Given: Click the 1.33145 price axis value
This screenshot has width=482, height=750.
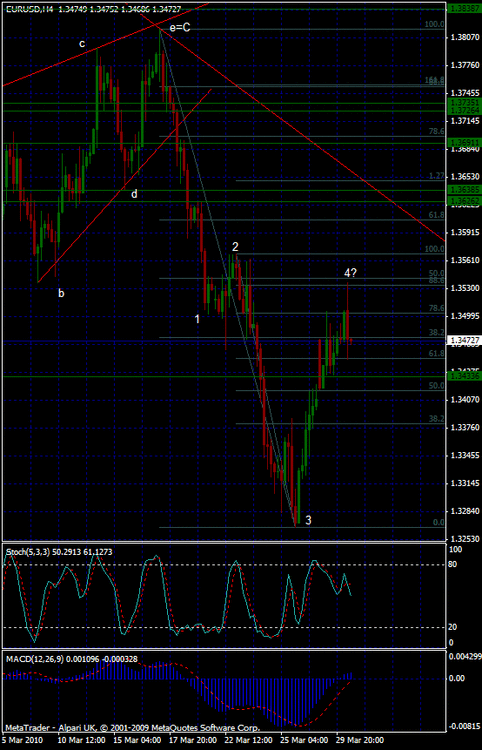Looking at the screenshot, I should tap(465, 483).
